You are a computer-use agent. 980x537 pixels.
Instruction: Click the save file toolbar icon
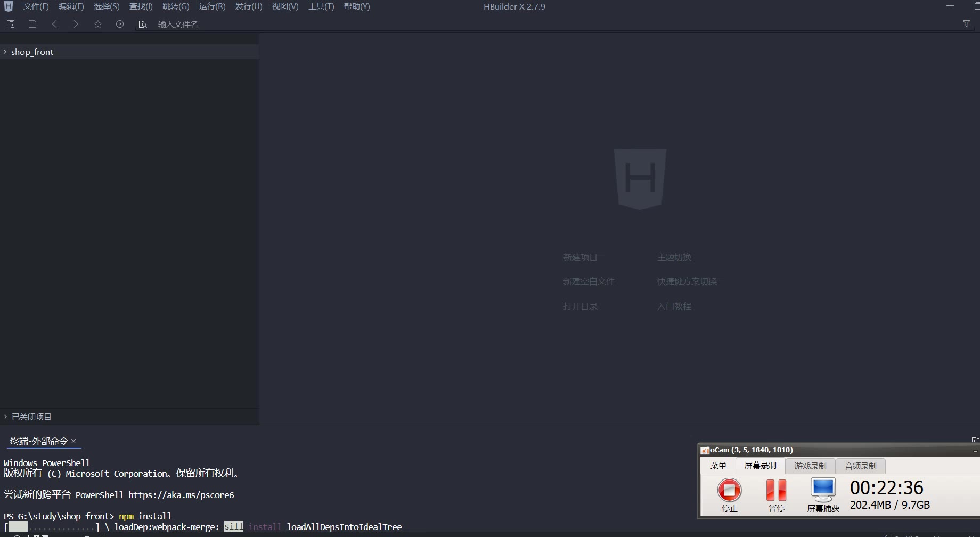[32, 24]
